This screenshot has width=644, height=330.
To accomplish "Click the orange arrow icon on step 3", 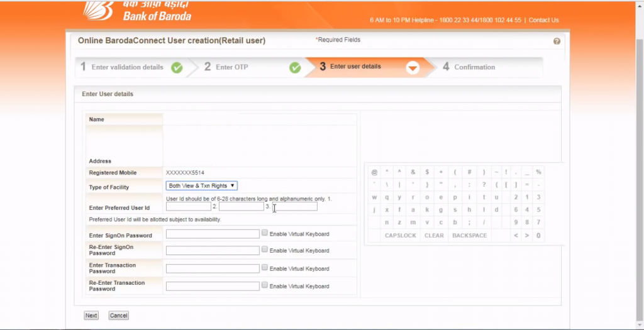I will point(413,68).
